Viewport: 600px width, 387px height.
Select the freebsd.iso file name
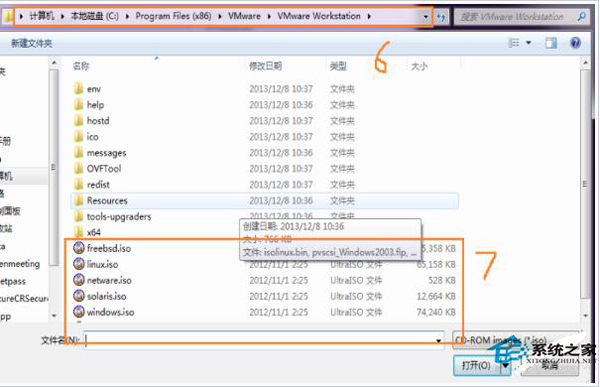click(109, 248)
